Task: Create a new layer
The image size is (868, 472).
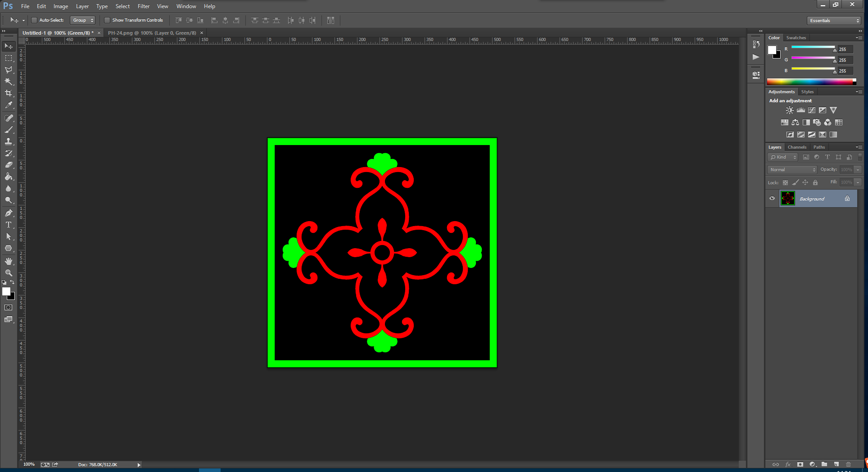Action: click(836, 464)
